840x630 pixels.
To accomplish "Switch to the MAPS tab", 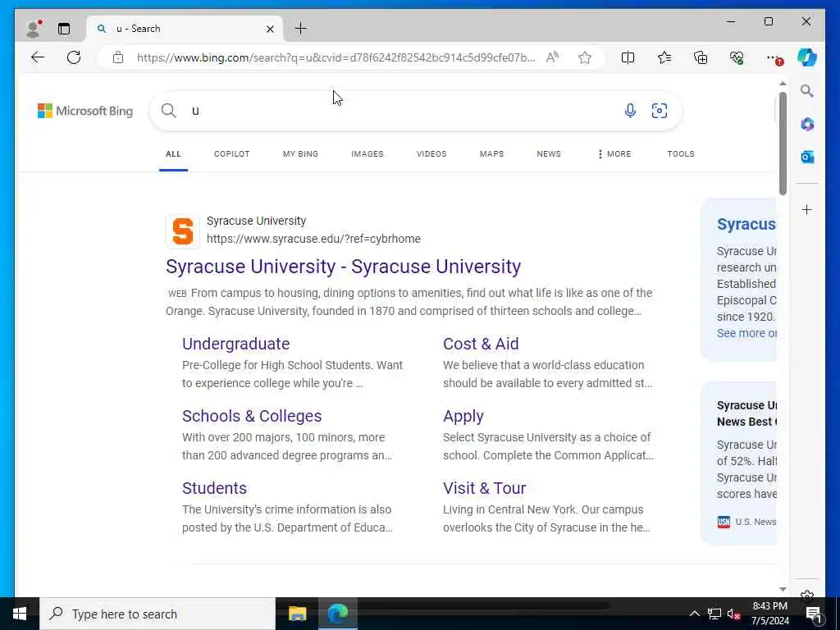I will (492, 153).
